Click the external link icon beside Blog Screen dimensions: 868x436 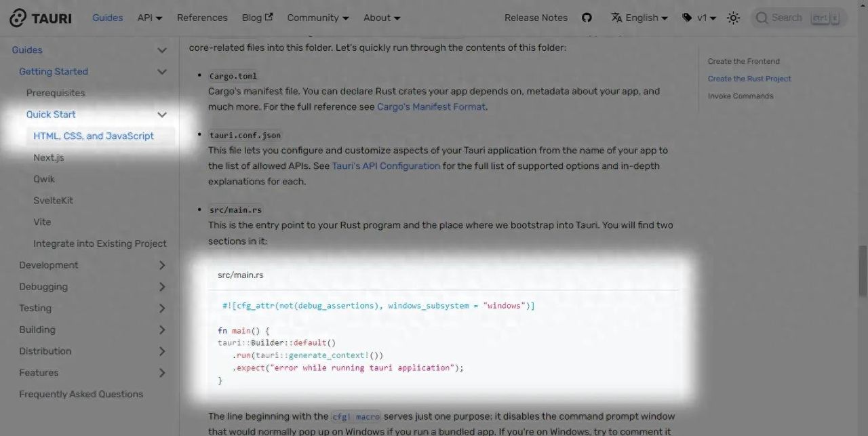click(x=269, y=17)
